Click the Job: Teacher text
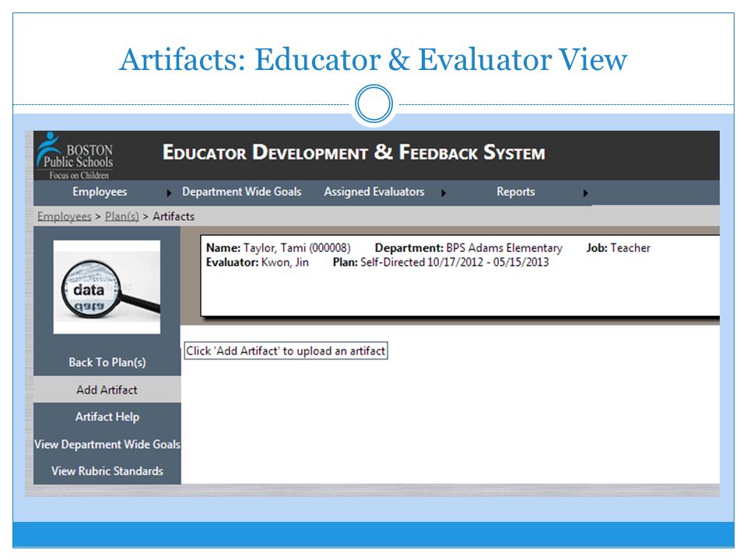 [x=618, y=248]
